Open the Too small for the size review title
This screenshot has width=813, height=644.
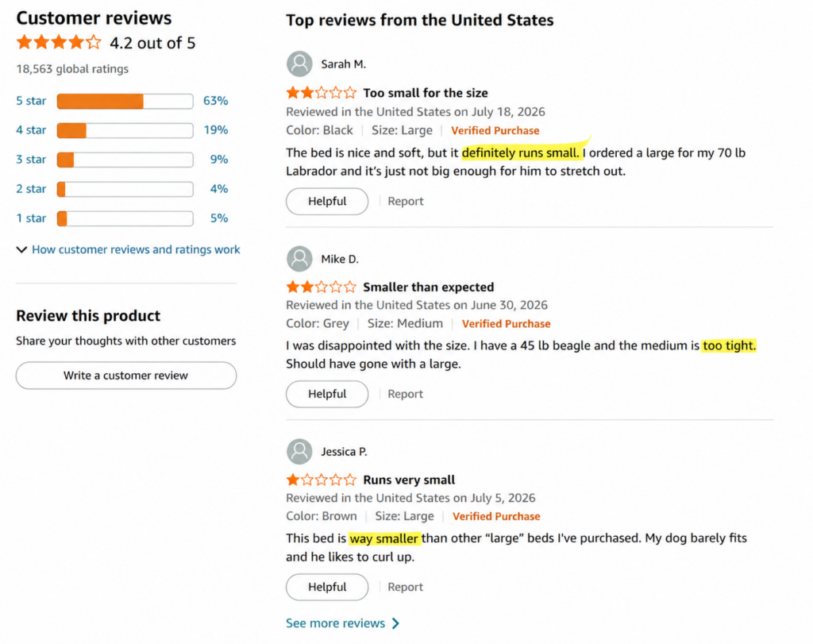point(426,93)
